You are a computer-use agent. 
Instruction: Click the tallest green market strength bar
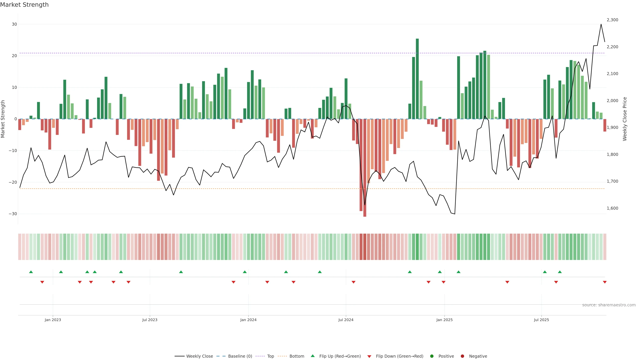(x=417, y=79)
